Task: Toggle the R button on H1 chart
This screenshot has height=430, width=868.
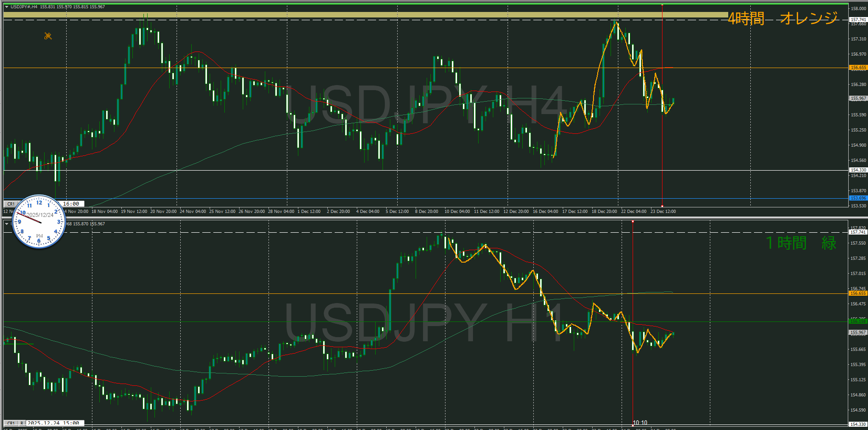Action: point(22,423)
